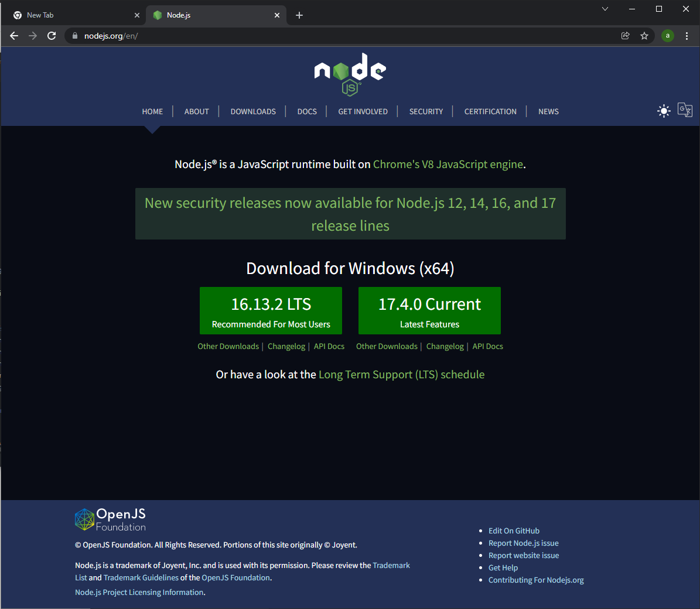Image resolution: width=700 pixels, height=609 pixels.
Task: Open the Trademark List link
Action: pyautogui.click(x=391, y=565)
